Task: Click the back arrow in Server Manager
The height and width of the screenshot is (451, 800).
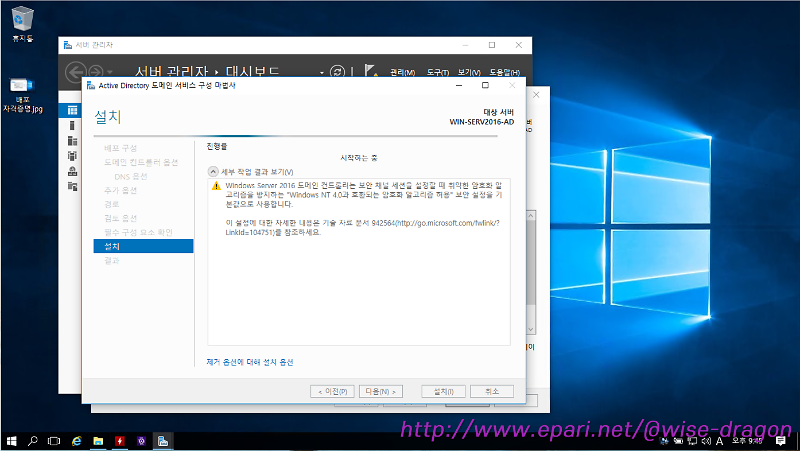Action: 76,72
